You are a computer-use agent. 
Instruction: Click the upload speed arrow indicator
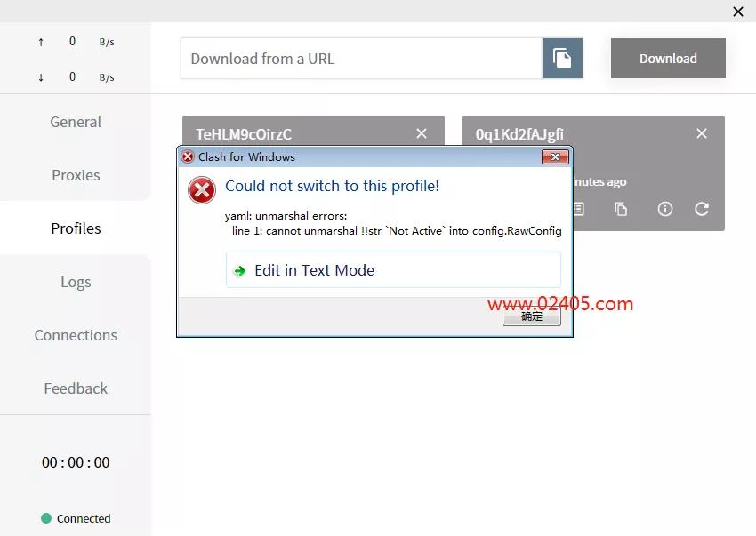click(x=41, y=42)
